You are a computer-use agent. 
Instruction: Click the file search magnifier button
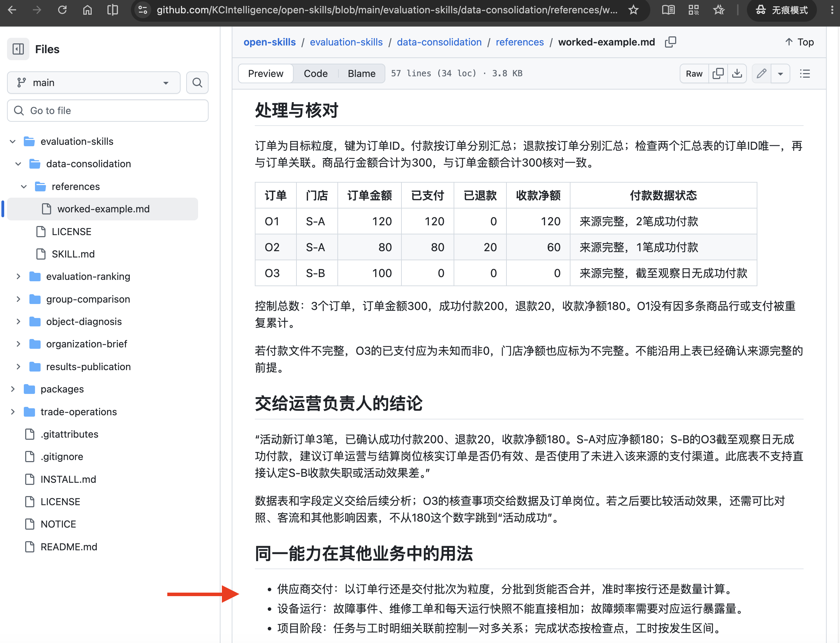pos(197,82)
